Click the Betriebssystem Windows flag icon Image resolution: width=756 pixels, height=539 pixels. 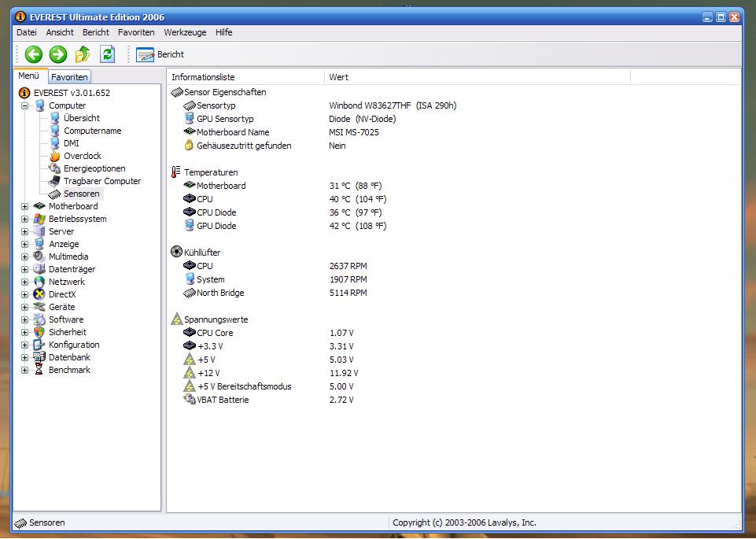point(39,219)
